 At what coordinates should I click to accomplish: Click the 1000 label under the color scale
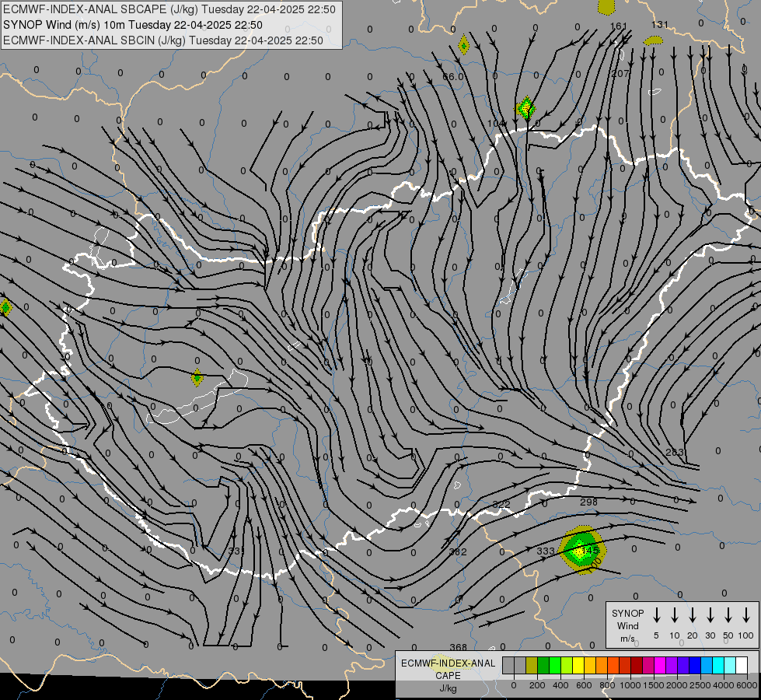tap(630, 685)
